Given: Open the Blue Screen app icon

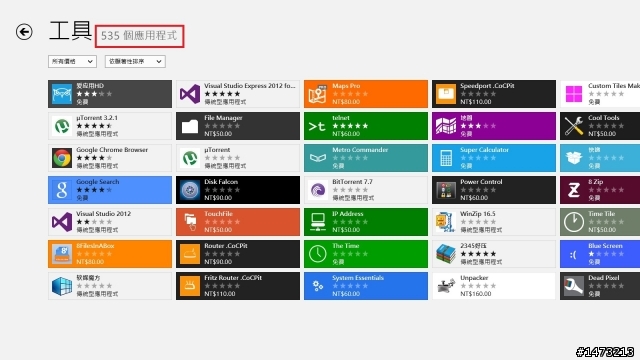Looking at the screenshot, I should click(574, 254).
